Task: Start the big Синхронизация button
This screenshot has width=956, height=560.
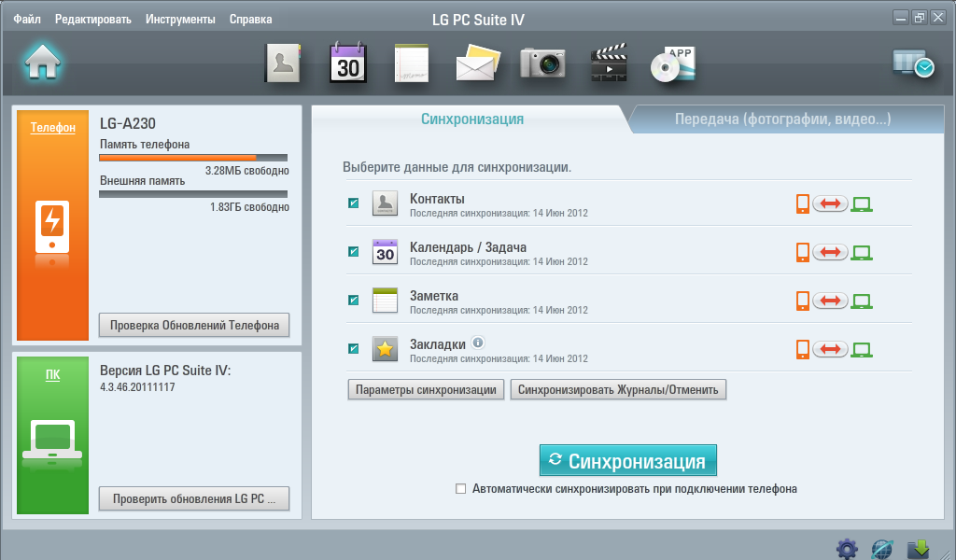Action: pyautogui.click(x=628, y=461)
